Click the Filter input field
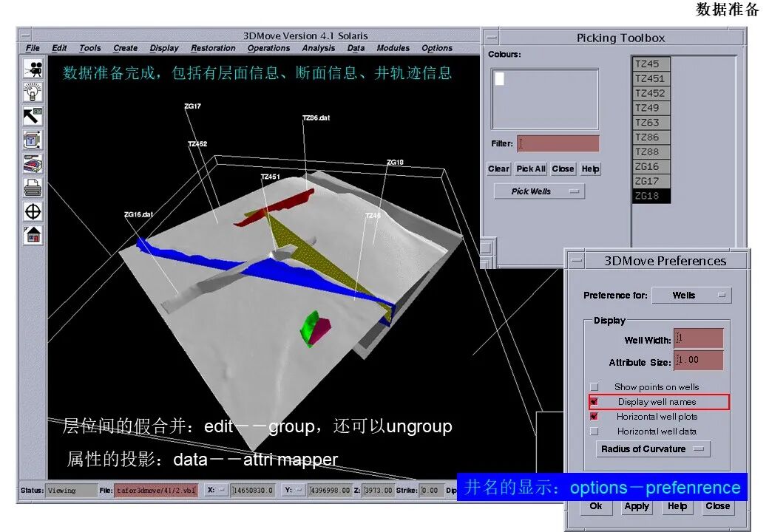Viewport: 769px width, 532px height. (x=558, y=143)
